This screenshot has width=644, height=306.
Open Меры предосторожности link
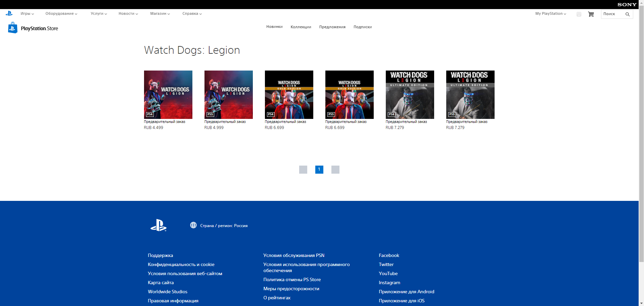pyautogui.click(x=291, y=289)
